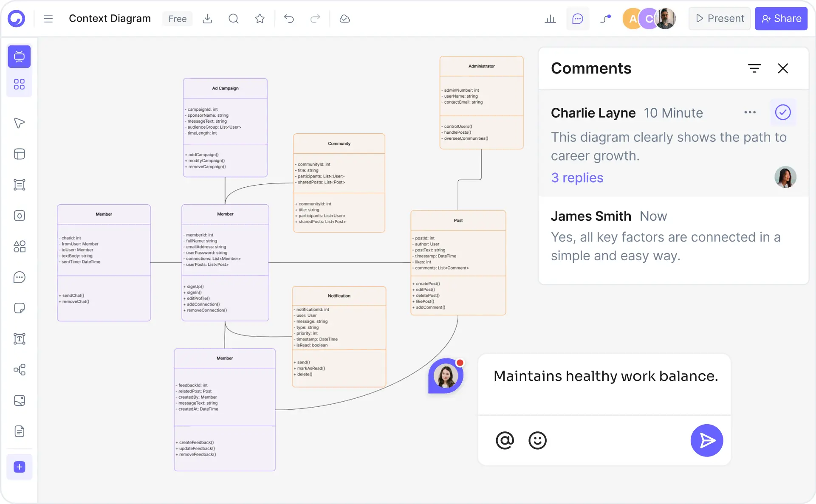Open the mind map connector tool
The image size is (816, 504).
(x=19, y=370)
